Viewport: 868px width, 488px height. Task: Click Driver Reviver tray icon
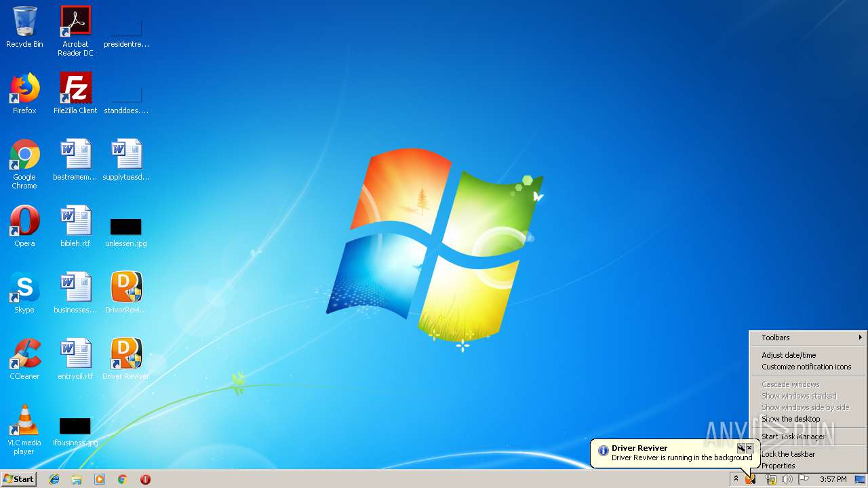point(751,479)
